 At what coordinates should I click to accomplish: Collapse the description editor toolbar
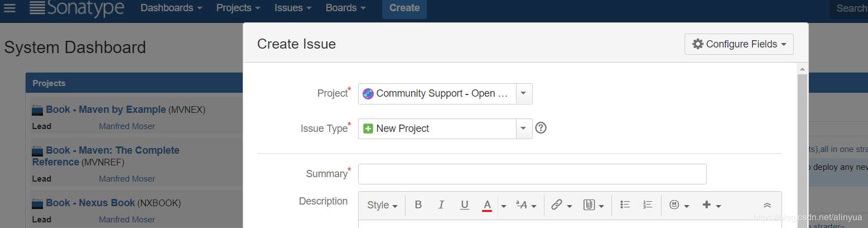767,205
